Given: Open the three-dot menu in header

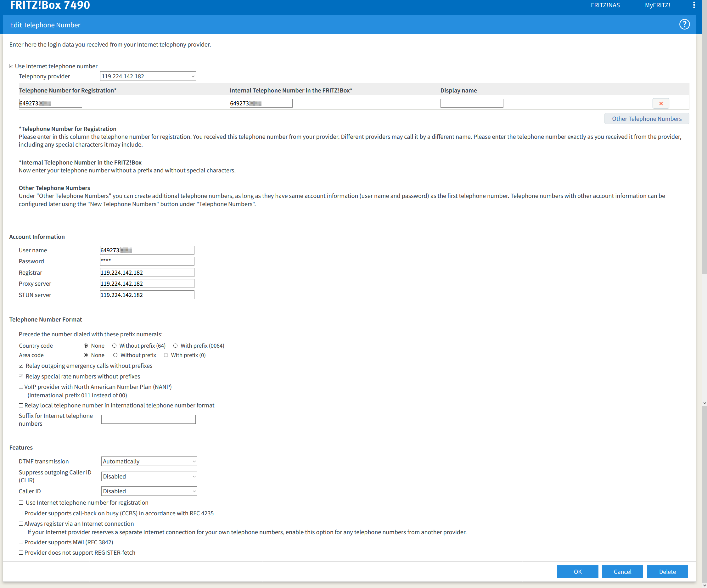Looking at the screenshot, I should point(694,5).
